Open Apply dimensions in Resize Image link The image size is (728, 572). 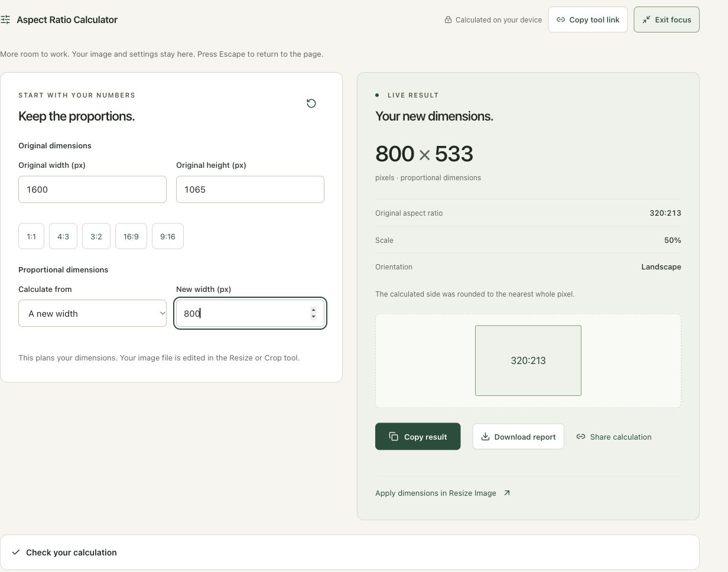[443, 493]
